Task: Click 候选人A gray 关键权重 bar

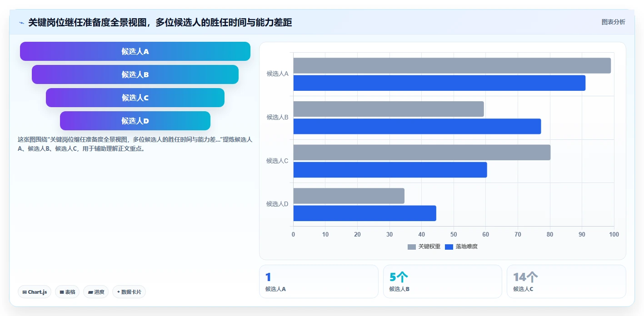Action: pos(452,66)
